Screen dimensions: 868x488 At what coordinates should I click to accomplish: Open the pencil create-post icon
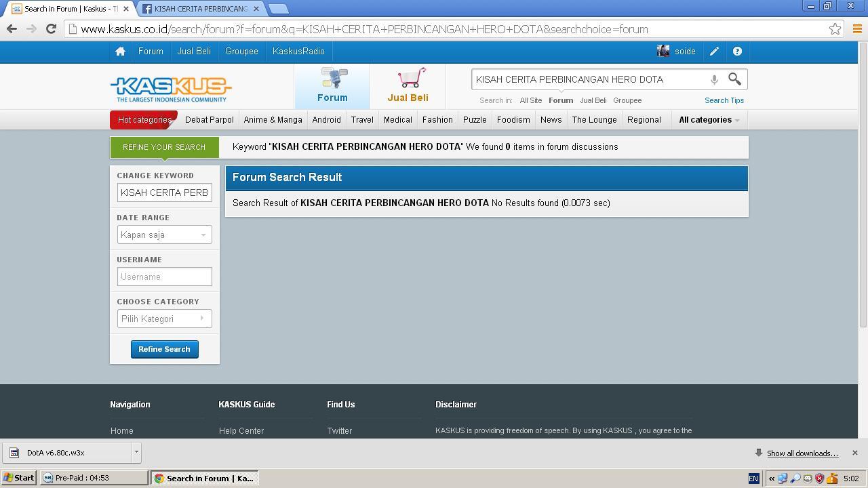click(714, 52)
